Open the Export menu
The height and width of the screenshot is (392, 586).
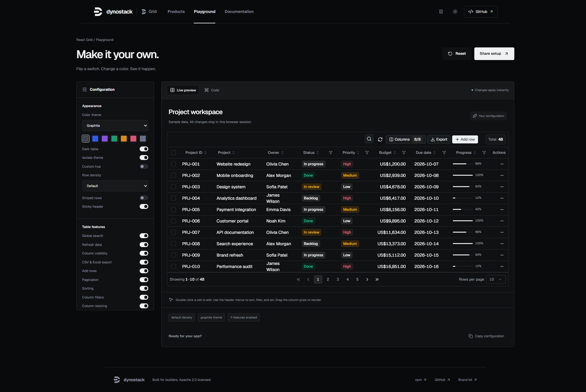439,139
